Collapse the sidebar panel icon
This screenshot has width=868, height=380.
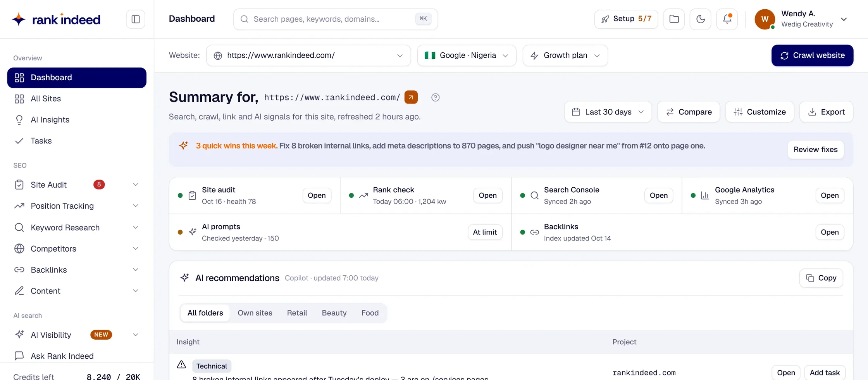pyautogui.click(x=136, y=19)
